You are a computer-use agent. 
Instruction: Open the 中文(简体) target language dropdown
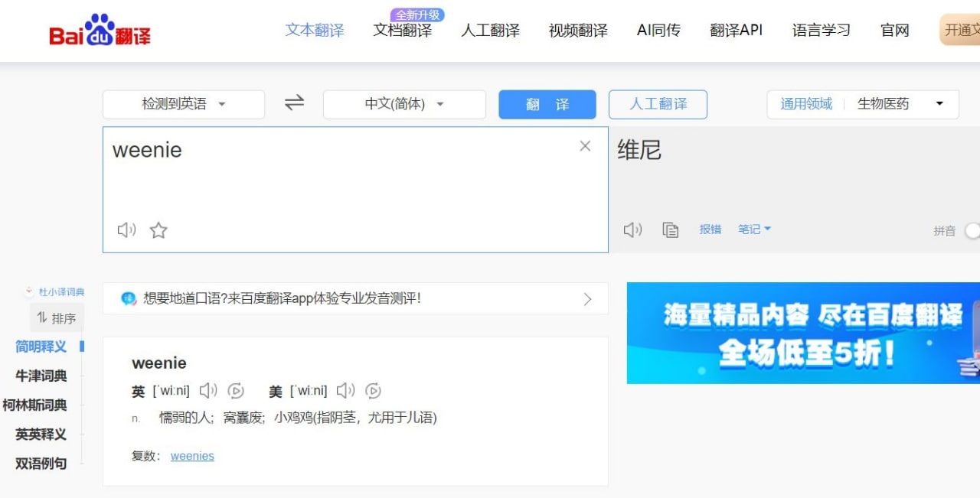[x=404, y=105]
